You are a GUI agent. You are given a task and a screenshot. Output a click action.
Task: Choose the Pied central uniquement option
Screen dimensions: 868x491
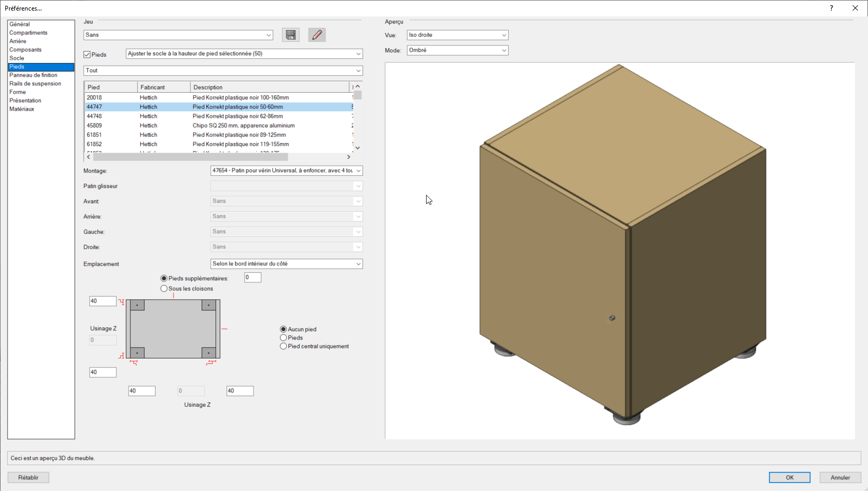click(x=284, y=346)
